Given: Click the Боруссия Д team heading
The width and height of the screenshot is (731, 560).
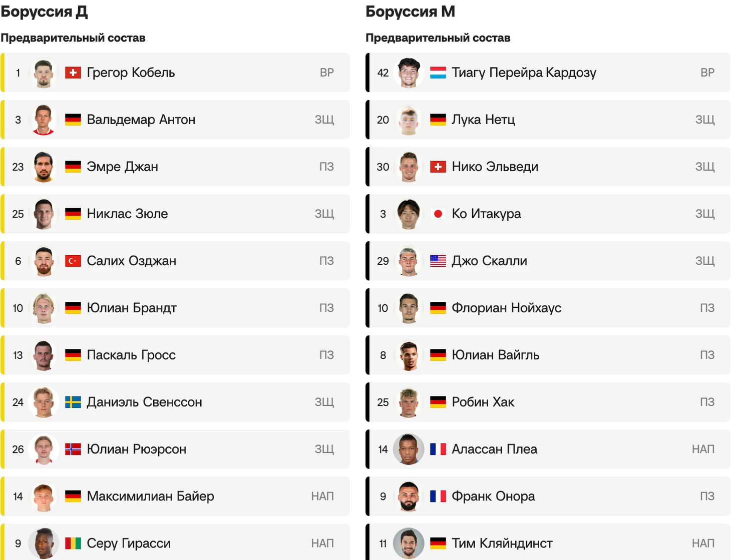Looking at the screenshot, I should click(x=44, y=12).
